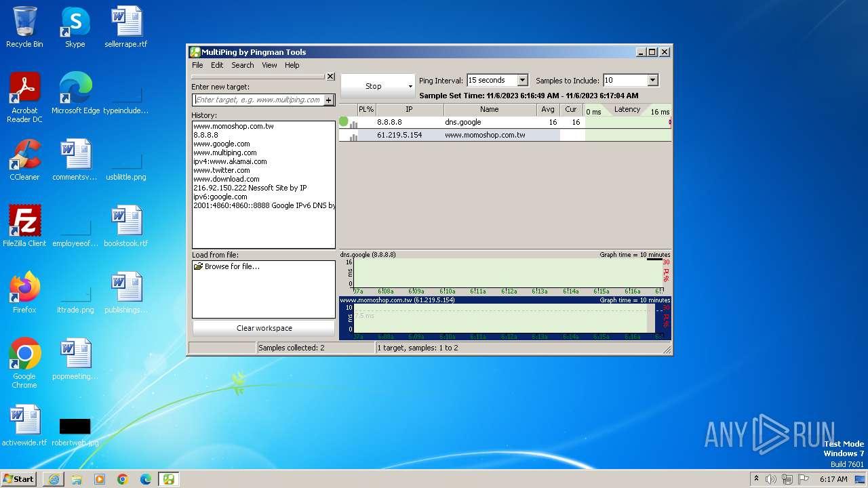Select www.twitter.com in History list

pos(222,170)
